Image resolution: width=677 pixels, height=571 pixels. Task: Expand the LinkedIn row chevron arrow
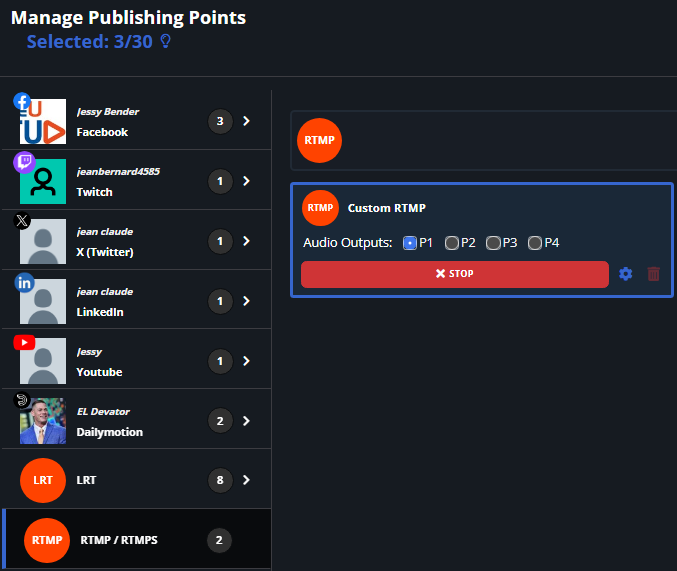(x=246, y=301)
